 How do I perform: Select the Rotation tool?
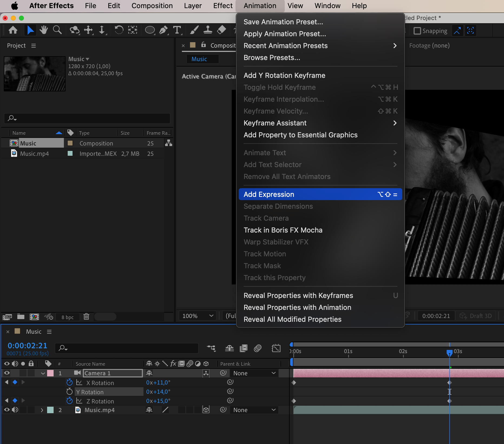point(119,30)
